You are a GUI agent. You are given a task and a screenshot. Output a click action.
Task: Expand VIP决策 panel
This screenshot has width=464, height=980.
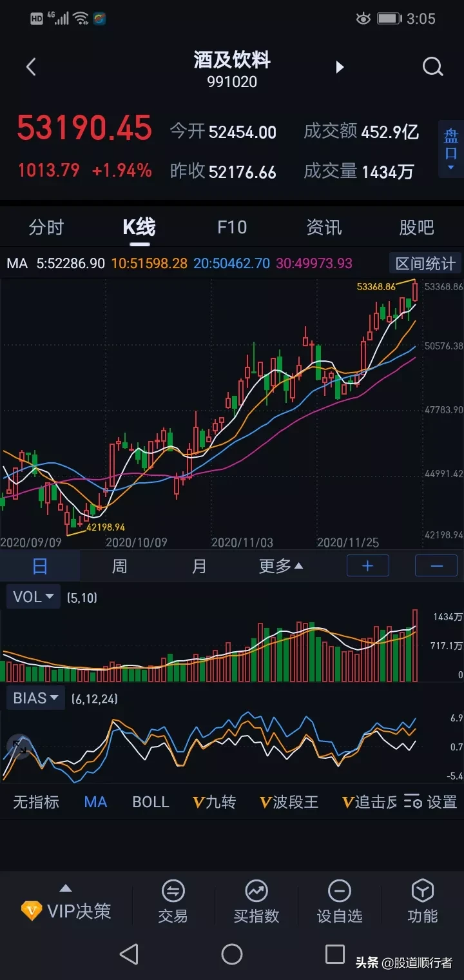coord(66,905)
